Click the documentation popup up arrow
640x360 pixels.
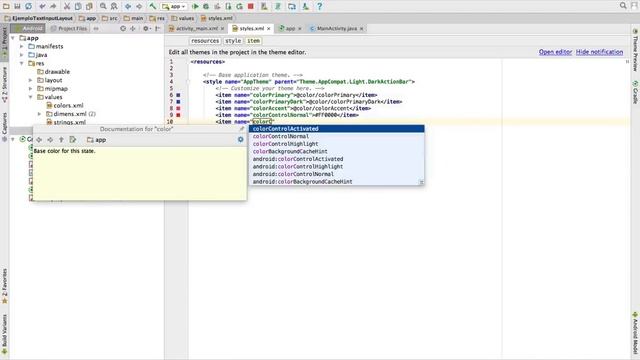pyautogui.click(x=61, y=140)
